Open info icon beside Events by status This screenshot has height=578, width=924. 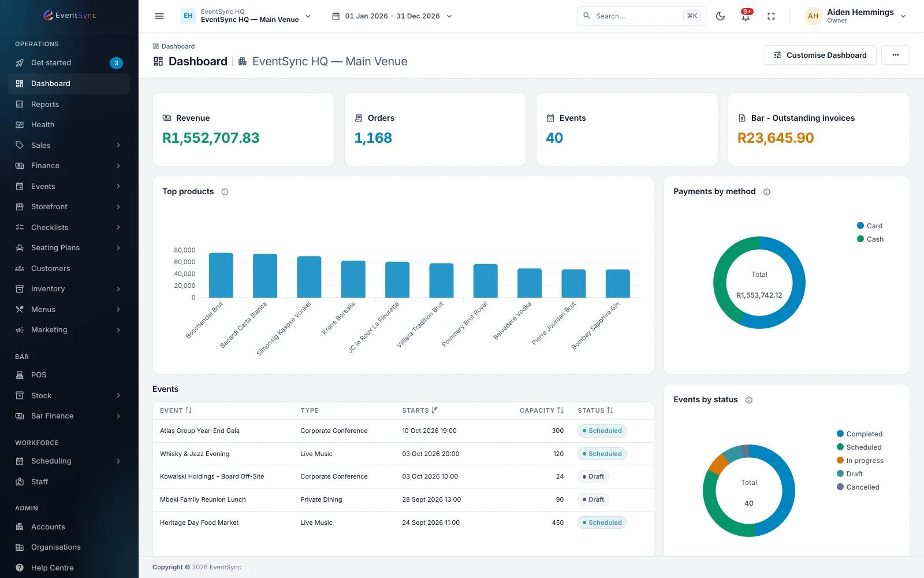(749, 400)
